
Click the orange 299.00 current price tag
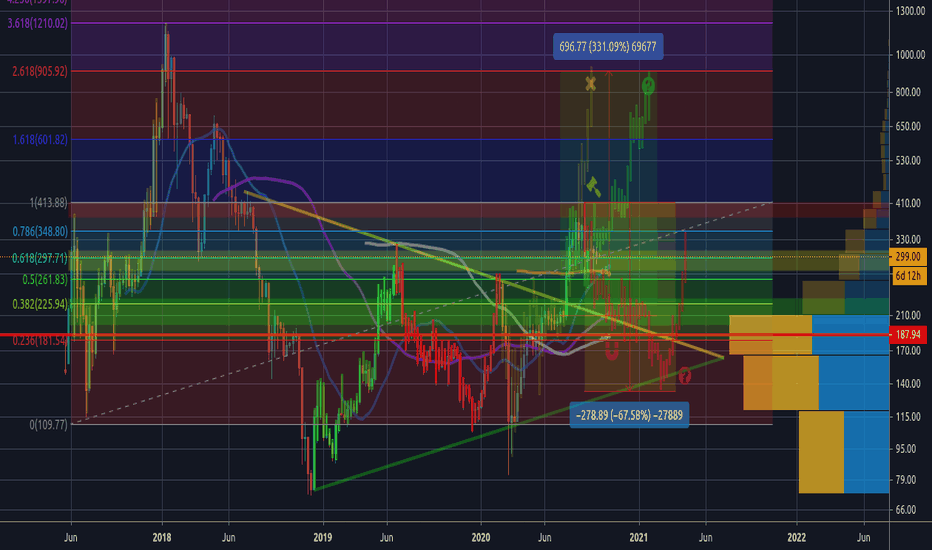click(908, 257)
